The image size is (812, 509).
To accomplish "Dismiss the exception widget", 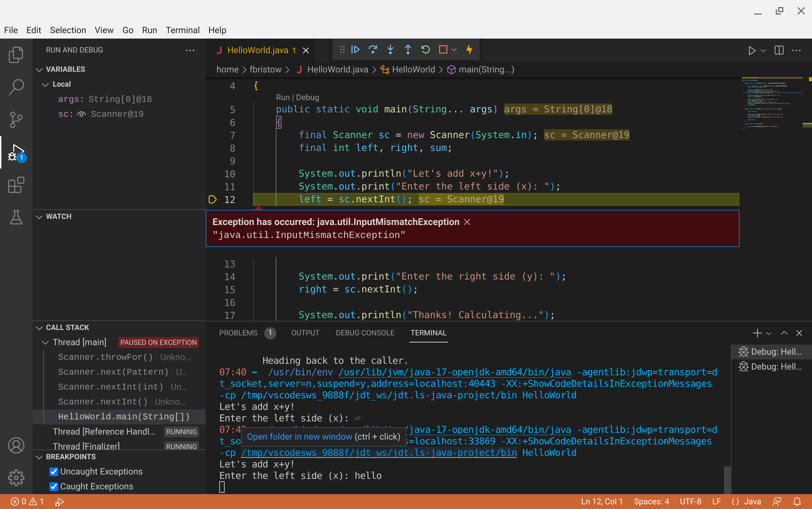I will pos(467,222).
